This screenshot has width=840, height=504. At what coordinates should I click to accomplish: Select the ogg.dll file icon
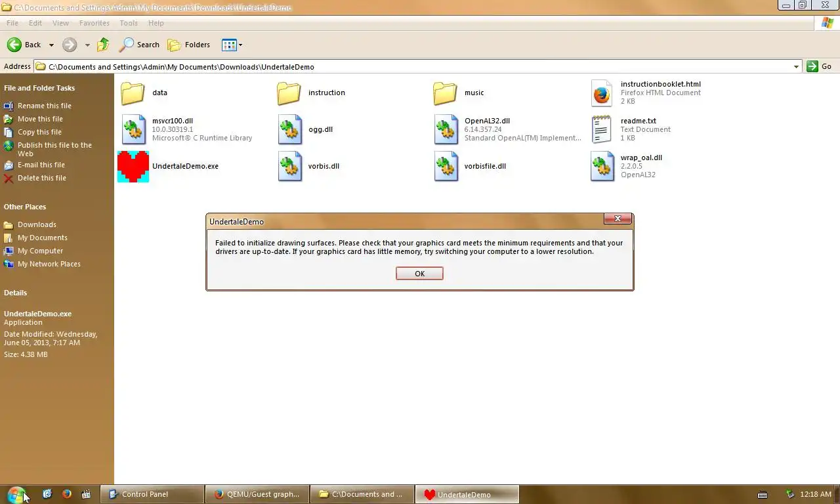[289, 130]
